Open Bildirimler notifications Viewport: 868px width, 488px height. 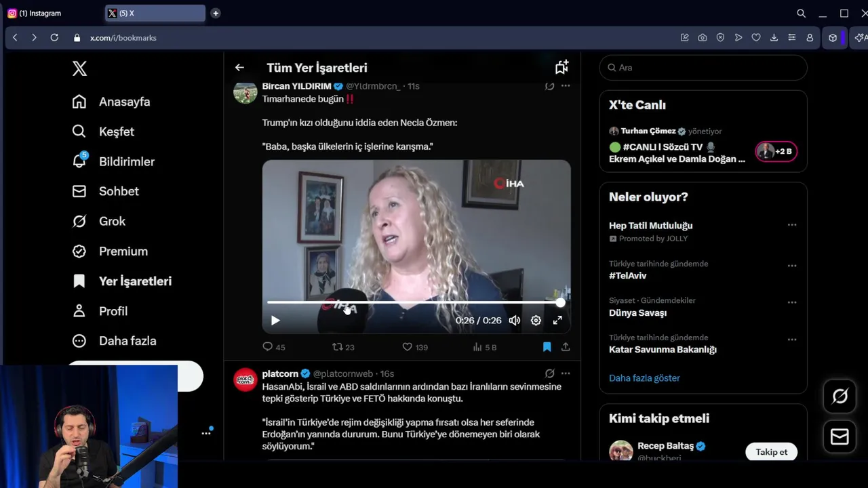113,161
